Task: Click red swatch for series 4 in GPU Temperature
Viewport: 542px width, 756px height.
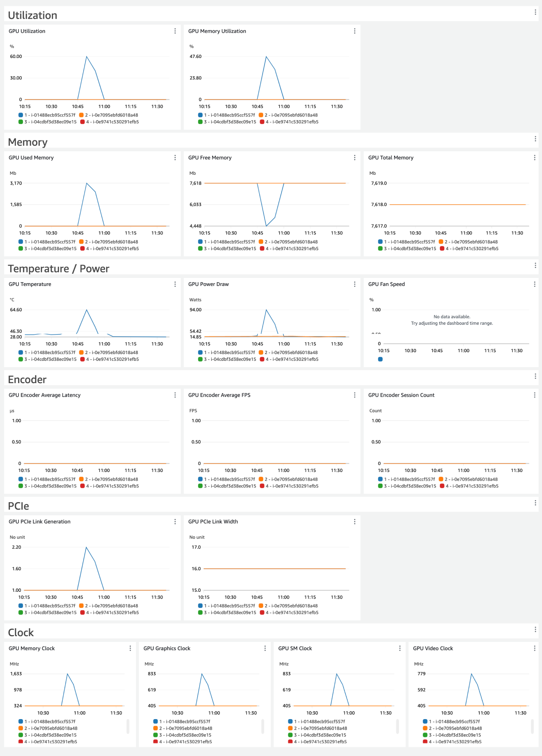Action: tap(82, 359)
